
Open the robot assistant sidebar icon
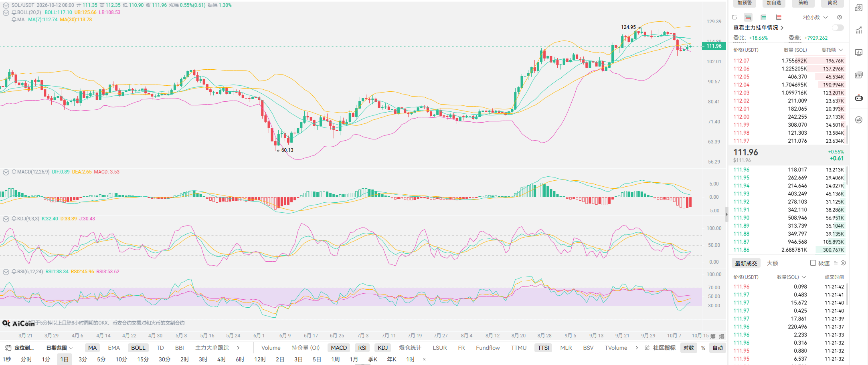[859, 97]
